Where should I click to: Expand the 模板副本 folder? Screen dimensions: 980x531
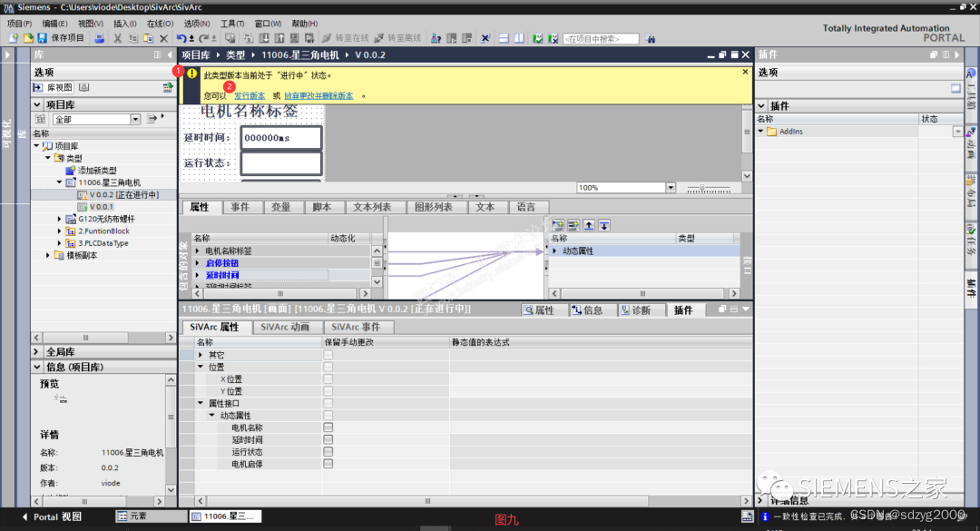point(48,255)
